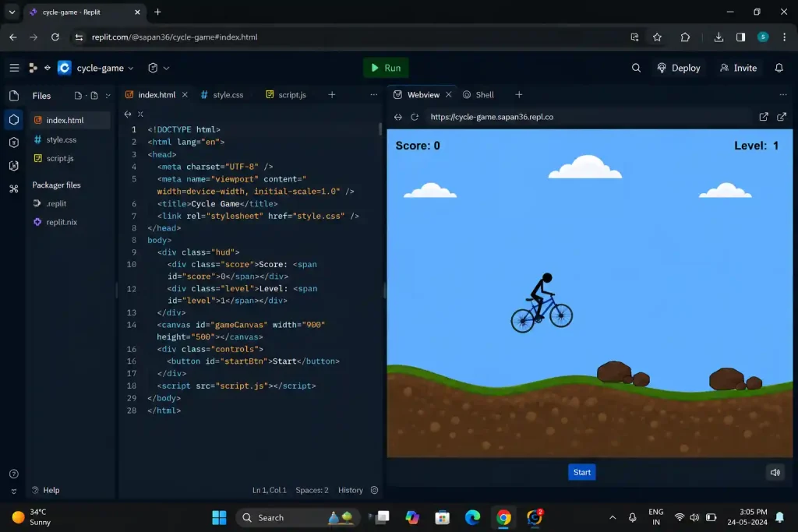The width and height of the screenshot is (798, 532).
Task: Add a new editor tab with plus
Action: pyautogui.click(x=332, y=95)
